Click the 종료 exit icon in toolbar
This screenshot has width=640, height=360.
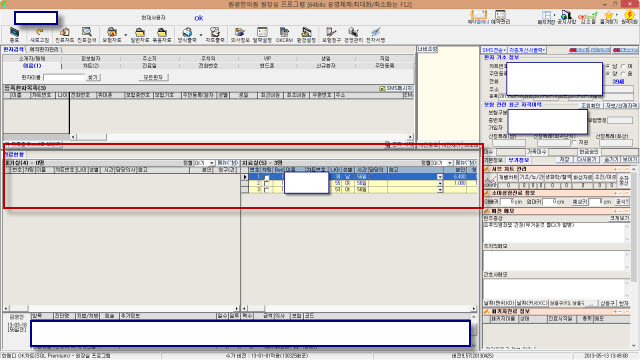14,35
